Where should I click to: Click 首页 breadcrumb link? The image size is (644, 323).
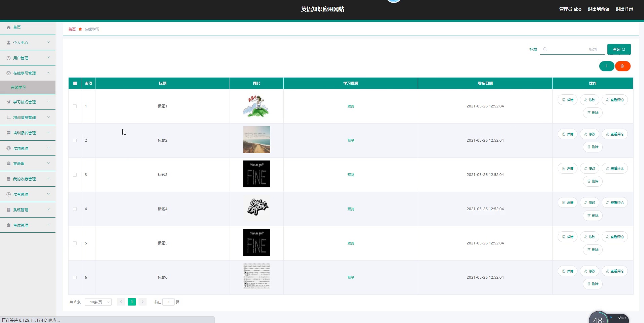(72, 29)
